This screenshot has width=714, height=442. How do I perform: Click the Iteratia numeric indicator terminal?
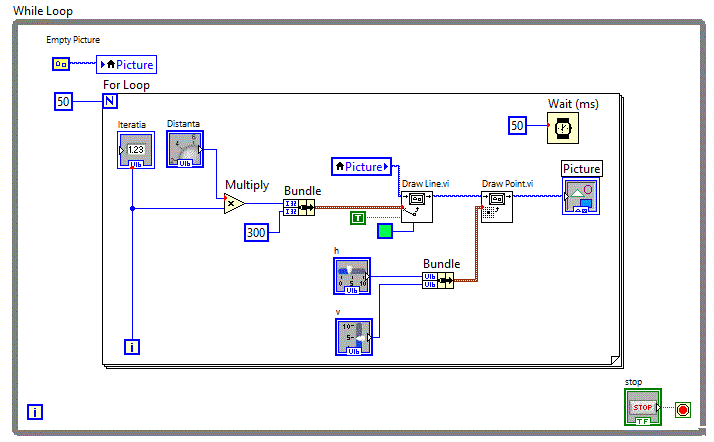pyautogui.click(x=136, y=149)
